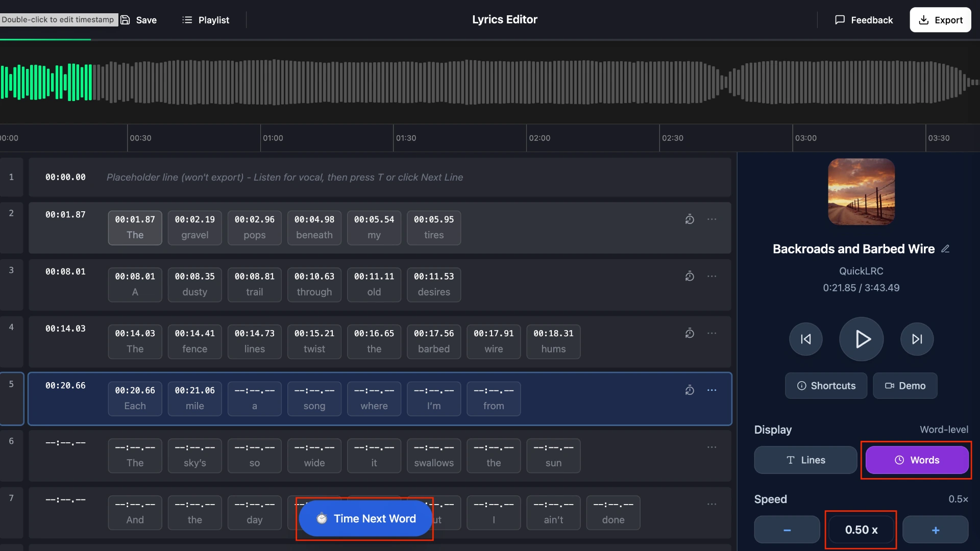Open Double-click to edit timestamp tooltip

click(58, 19)
